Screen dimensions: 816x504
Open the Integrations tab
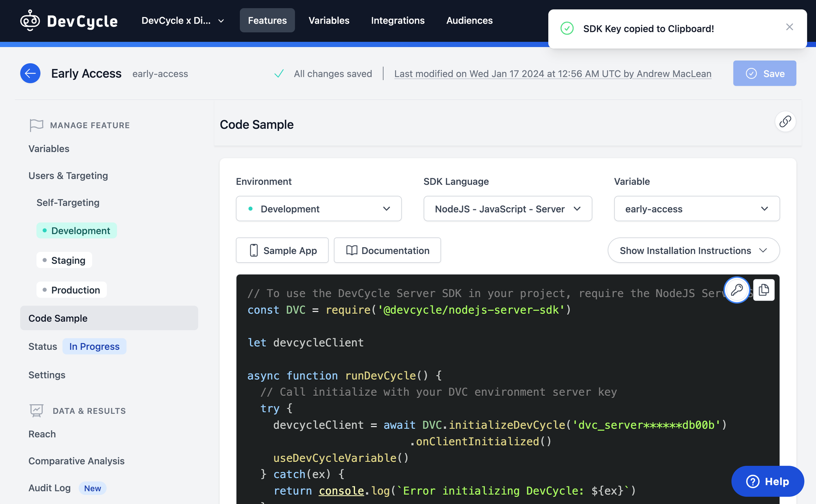pos(398,20)
